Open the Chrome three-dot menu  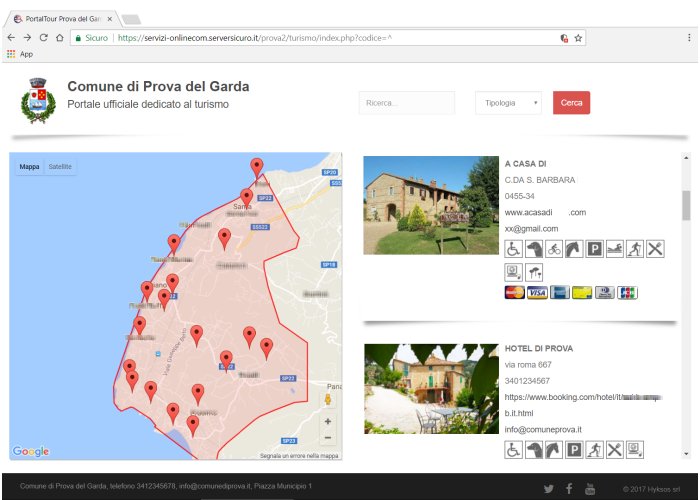(x=689, y=37)
